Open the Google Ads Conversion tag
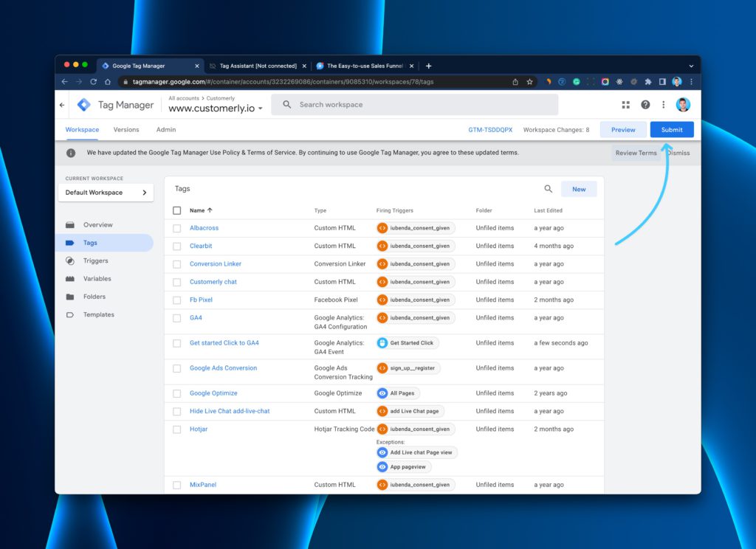 (x=223, y=367)
